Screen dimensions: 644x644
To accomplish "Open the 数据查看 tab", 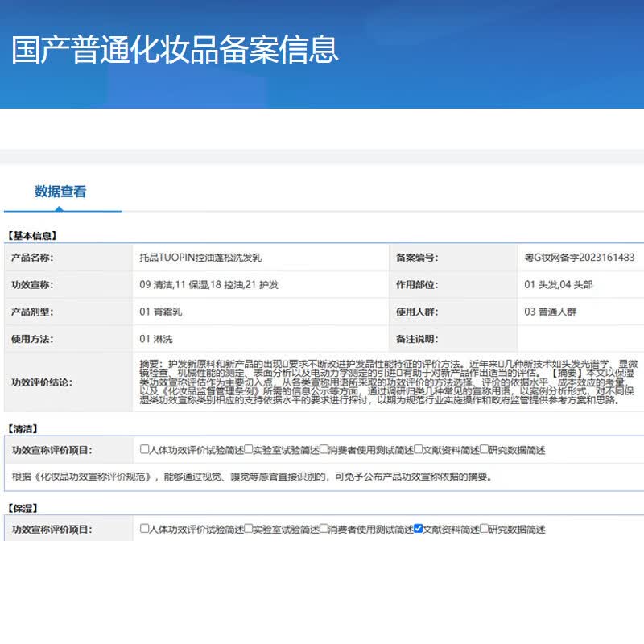I will [60, 192].
